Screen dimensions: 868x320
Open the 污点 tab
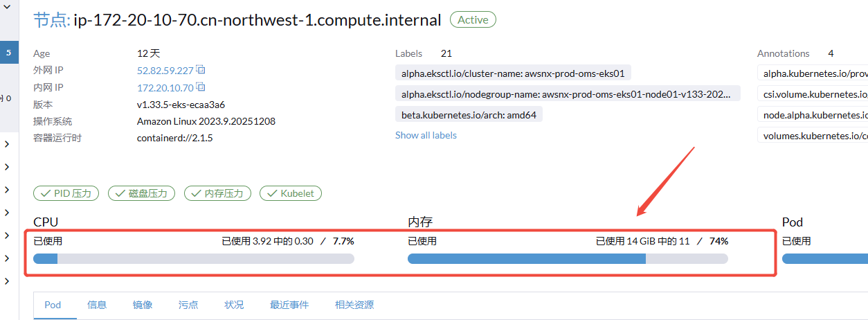tap(188, 305)
